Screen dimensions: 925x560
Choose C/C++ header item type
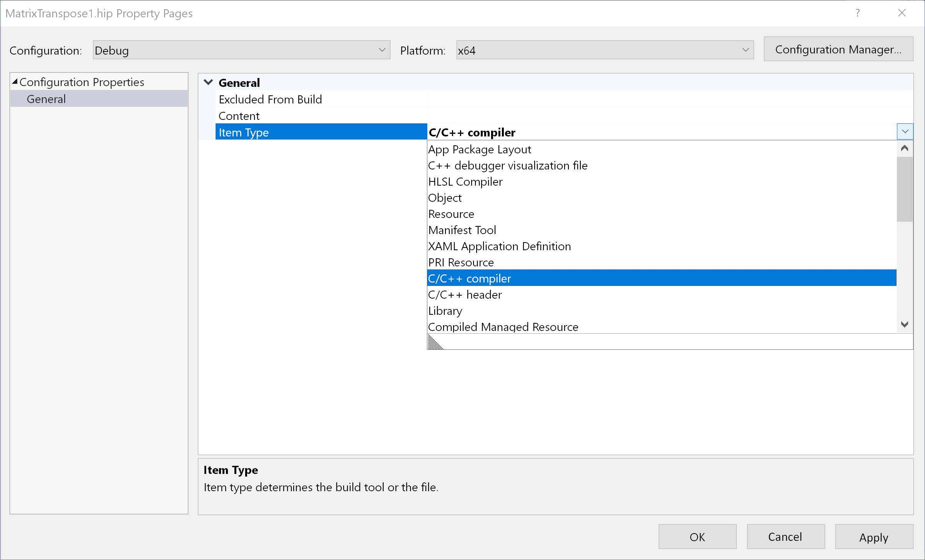coord(465,295)
